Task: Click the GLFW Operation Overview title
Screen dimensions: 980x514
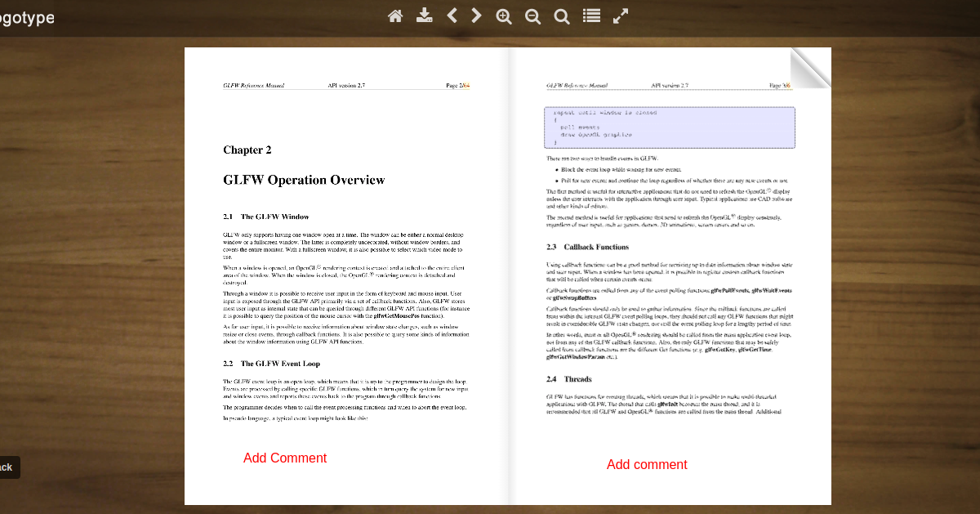Action: [304, 180]
